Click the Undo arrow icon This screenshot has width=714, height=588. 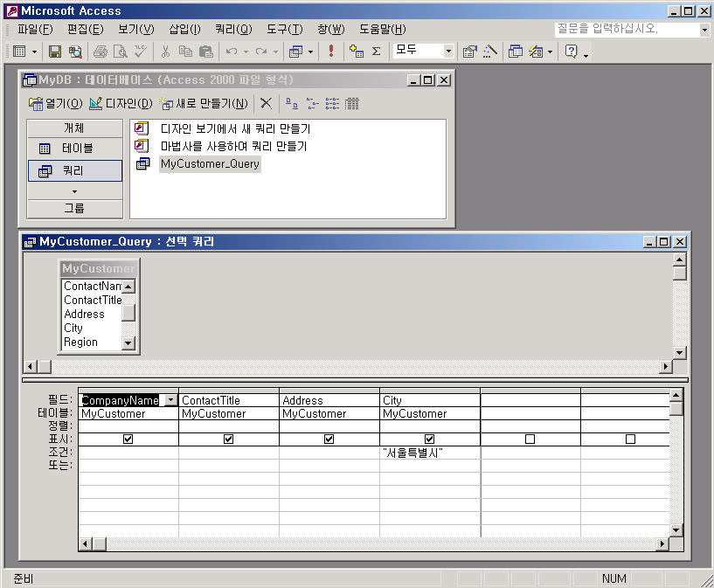(232, 52)
